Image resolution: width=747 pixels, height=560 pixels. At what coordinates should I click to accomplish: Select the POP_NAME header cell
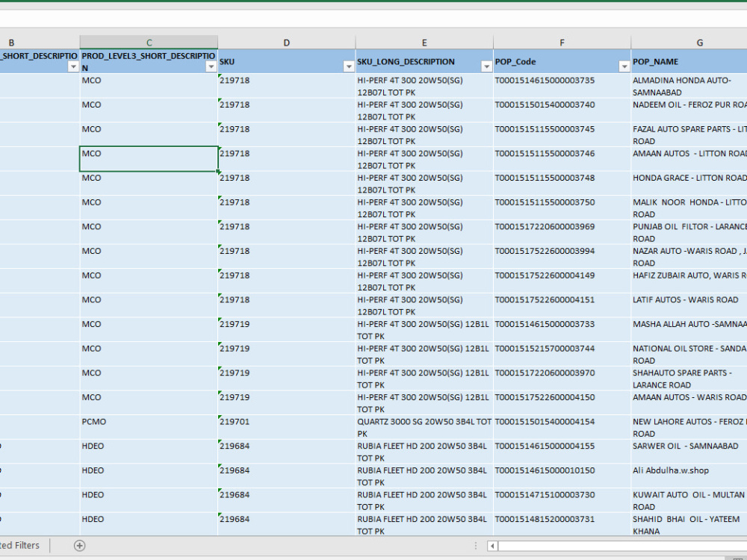[689, 61]
